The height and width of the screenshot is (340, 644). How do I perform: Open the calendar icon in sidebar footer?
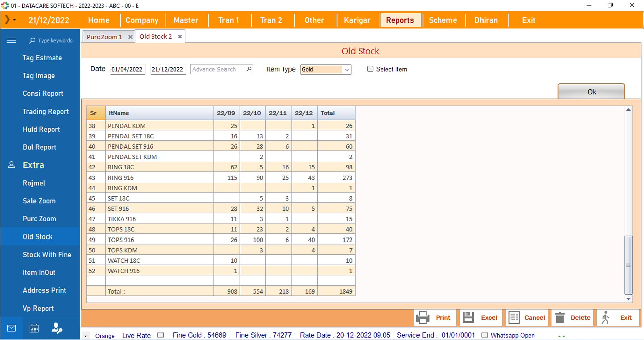34,328
